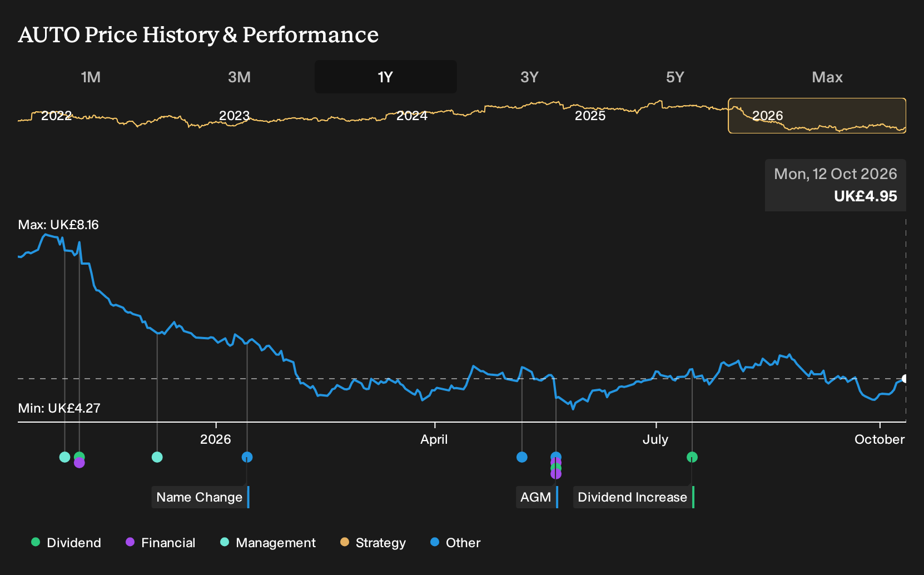Screen dimensions: 924x575
Task: Click the teal management marker before 2026
Action: (157, 457)
